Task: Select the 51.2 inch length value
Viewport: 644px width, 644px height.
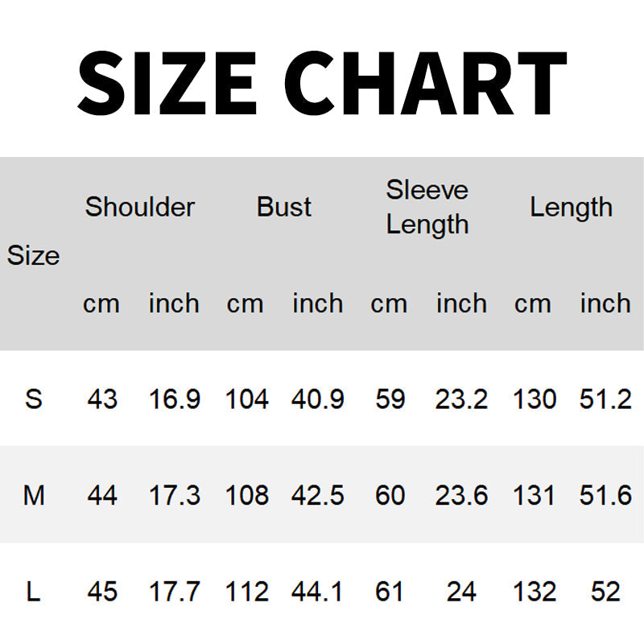Action: (x=605, y=398)
